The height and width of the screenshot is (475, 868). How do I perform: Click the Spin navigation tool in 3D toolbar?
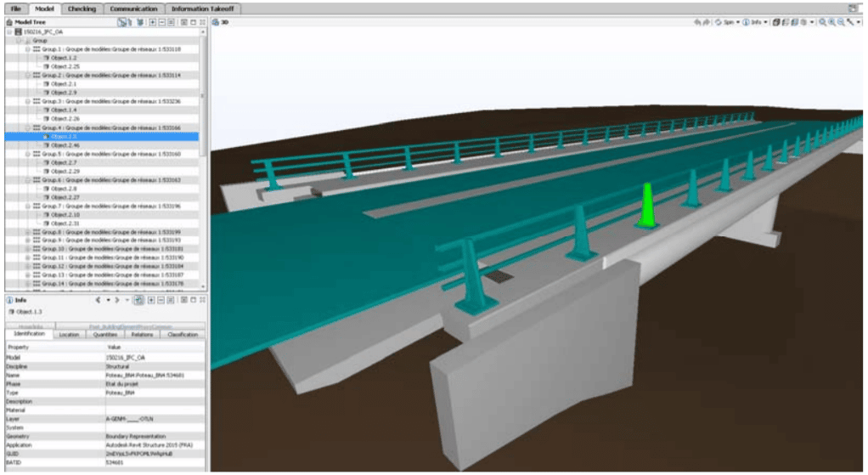click(x=724, y=21)
